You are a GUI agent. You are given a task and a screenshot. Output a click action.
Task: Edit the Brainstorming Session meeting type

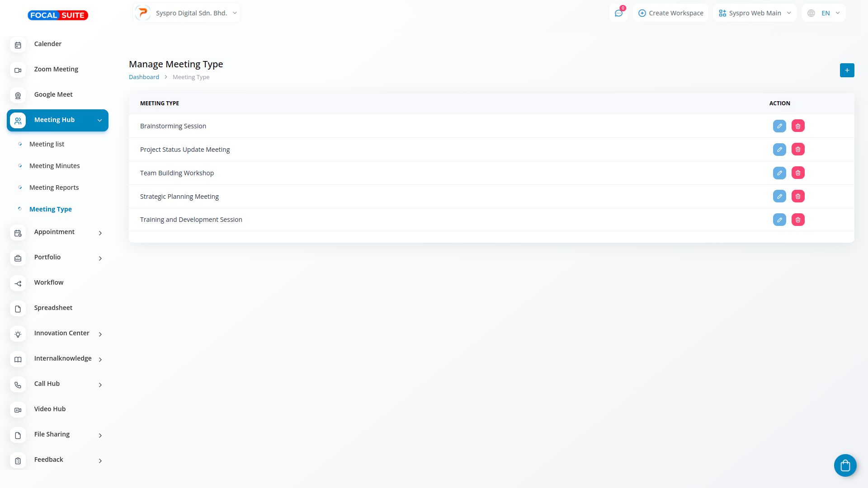pyautogui.click(x=779, y=126)
